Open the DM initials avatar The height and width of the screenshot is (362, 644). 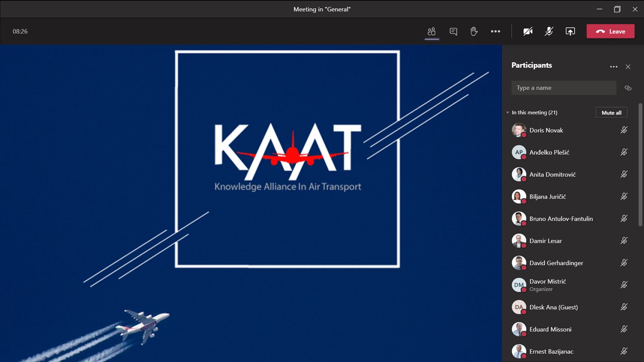click(519, 285)
